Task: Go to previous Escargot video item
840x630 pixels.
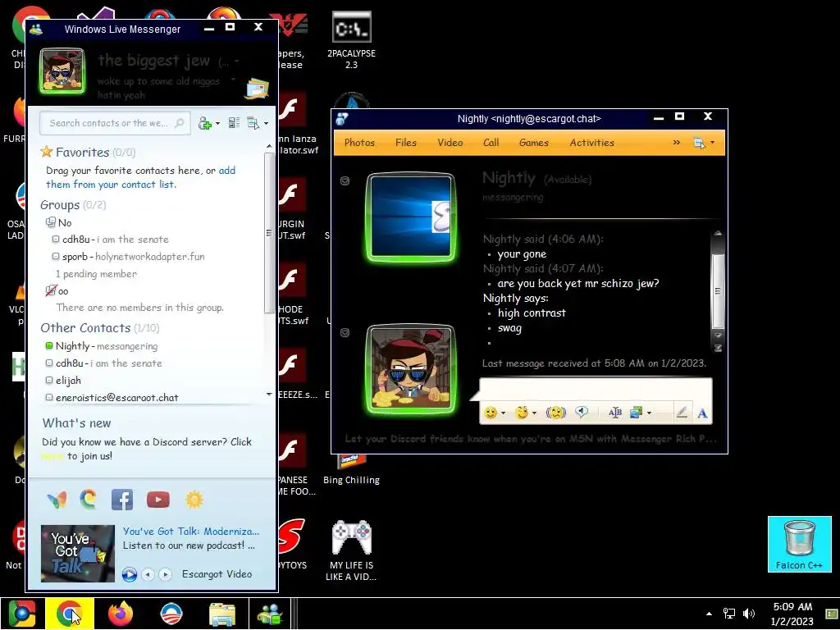Action: tap(148, 574)
